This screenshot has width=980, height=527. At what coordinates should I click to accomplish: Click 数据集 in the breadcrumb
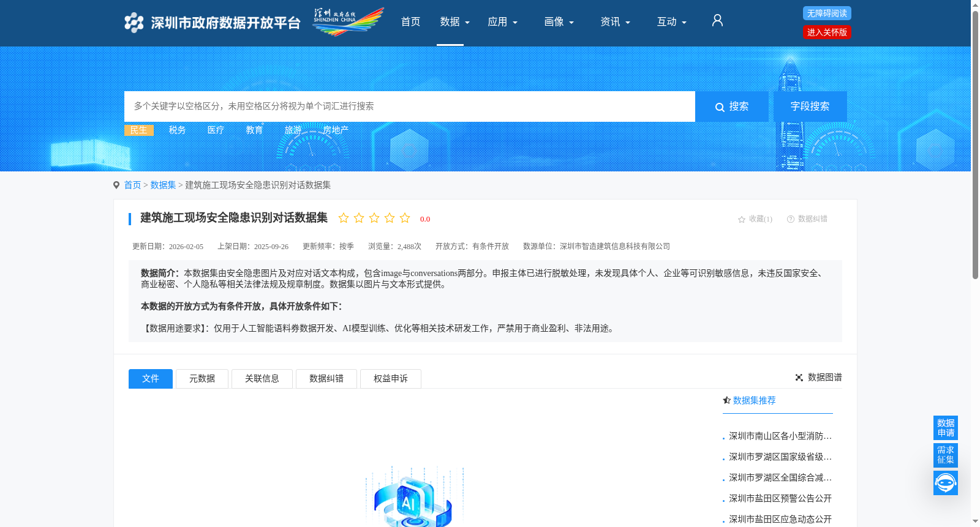pos(164,185)
